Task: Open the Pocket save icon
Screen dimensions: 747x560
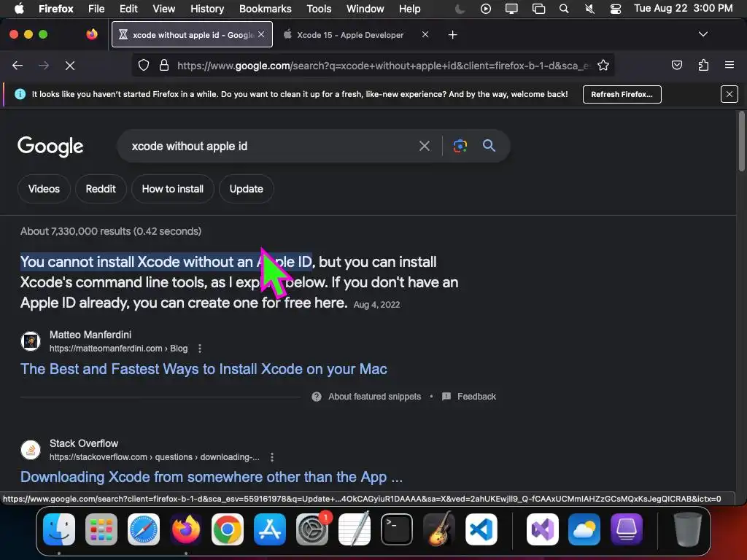Action: point(676,65)
